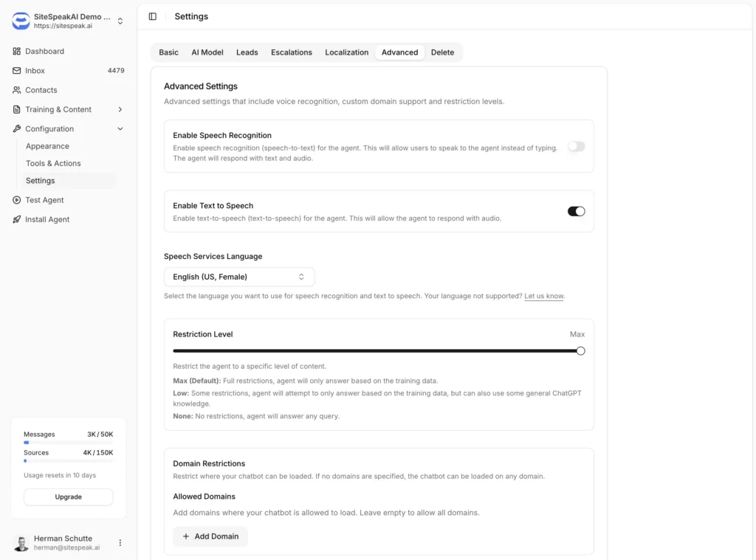Screen dimensions: 756x560
Task: Open the Speech Services Language dropdown
Action: point(239,277)
